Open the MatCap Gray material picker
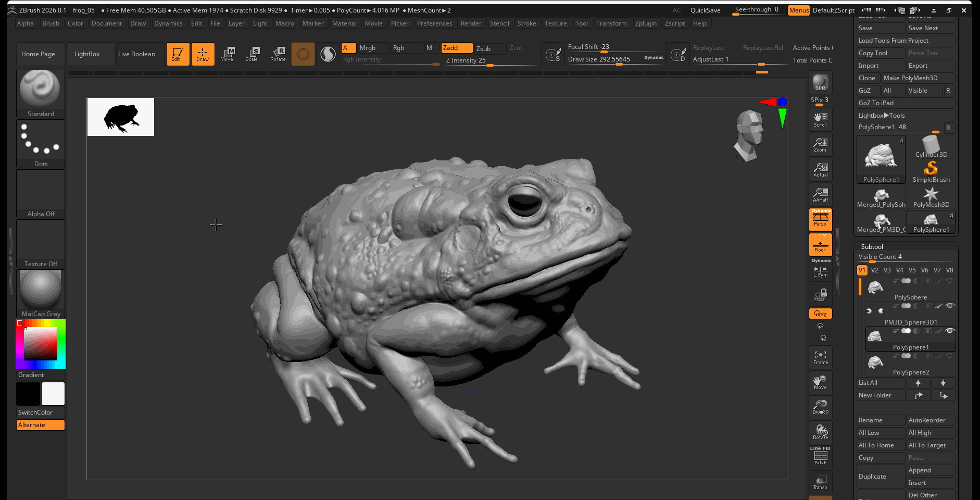Viewport: 980px width, 500px height. (x=41, y=293)
